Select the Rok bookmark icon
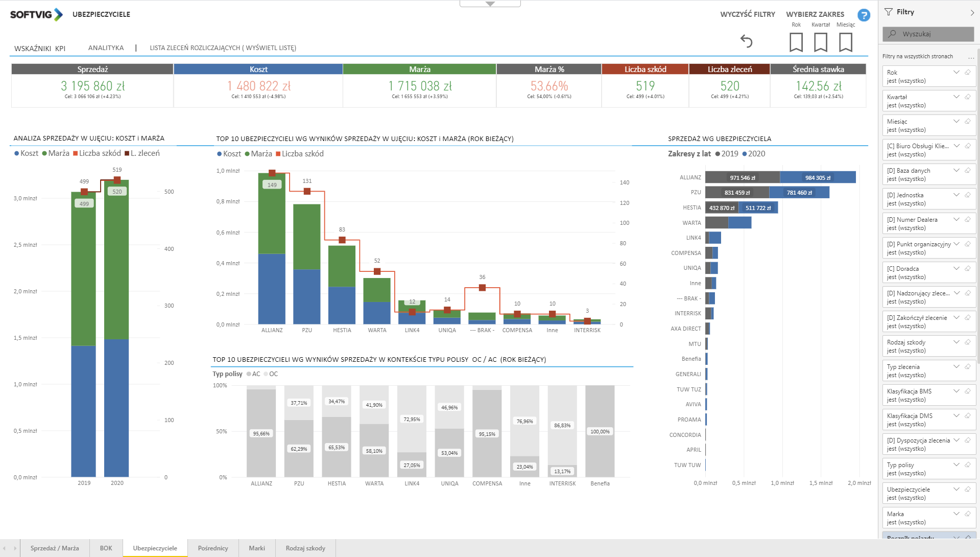Screen dimensions: 980x557 tap(796, 42)
